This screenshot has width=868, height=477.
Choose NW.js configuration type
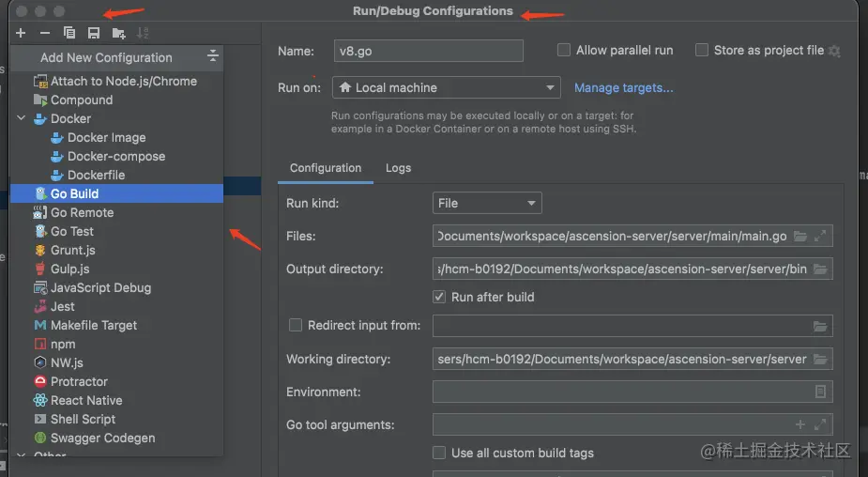[x=116, y=362]
